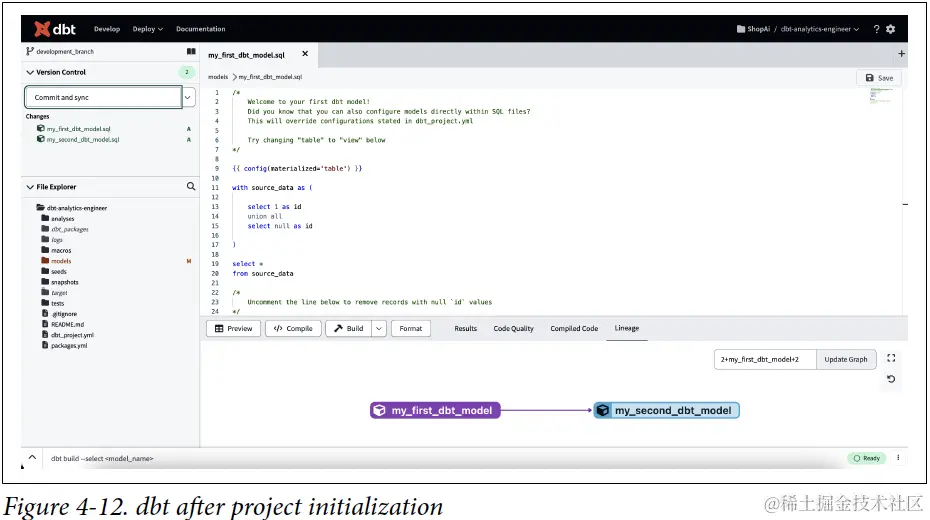Select my_second_dbt_model lineage node
The width and height of the screenshot is (930, 520).
coord(667,410)
